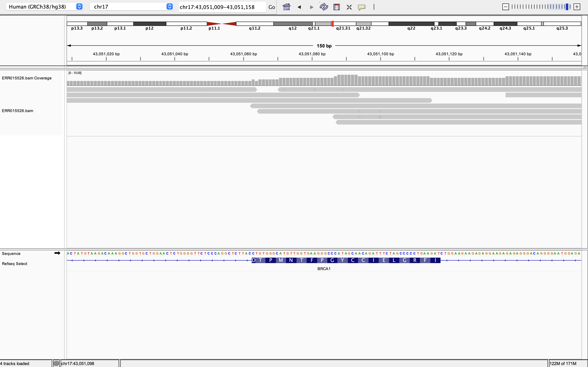Screen dimensions: 588x367
Task: Toggle the popup behavior speech bubble
Action: (x=362, y=7)
